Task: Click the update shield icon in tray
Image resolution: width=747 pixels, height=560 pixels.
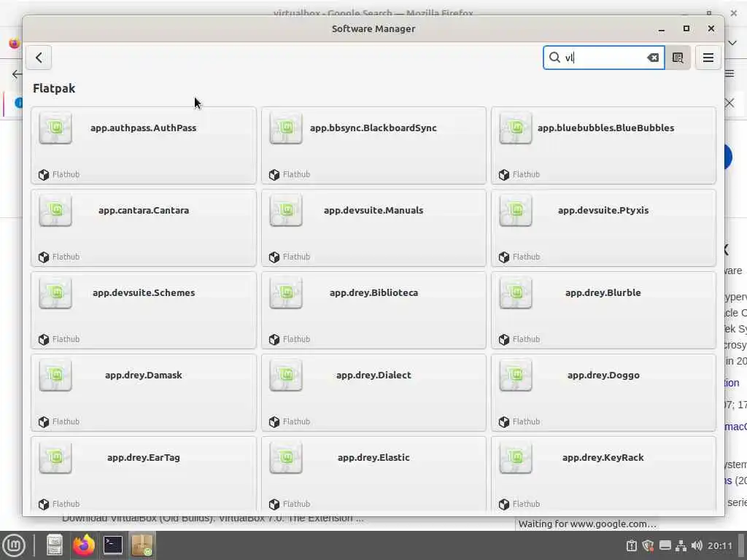Action: [x=648, y=545]
